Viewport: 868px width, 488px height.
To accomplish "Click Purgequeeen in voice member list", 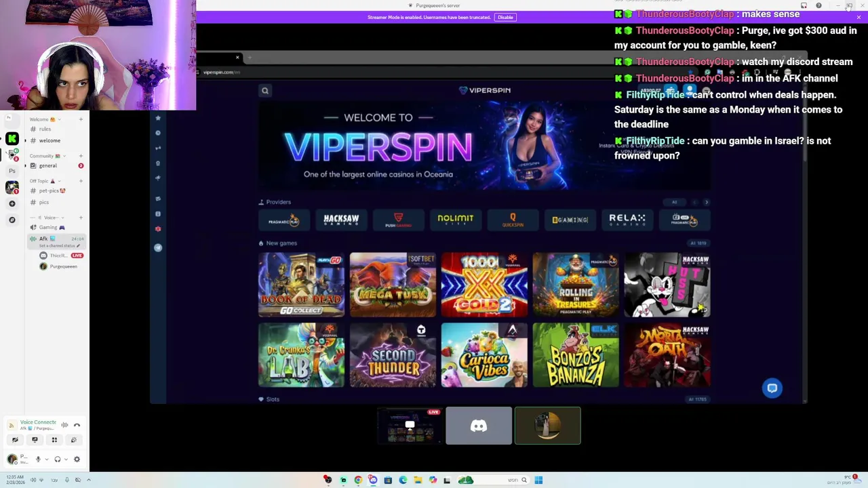I will coord(63,266).
